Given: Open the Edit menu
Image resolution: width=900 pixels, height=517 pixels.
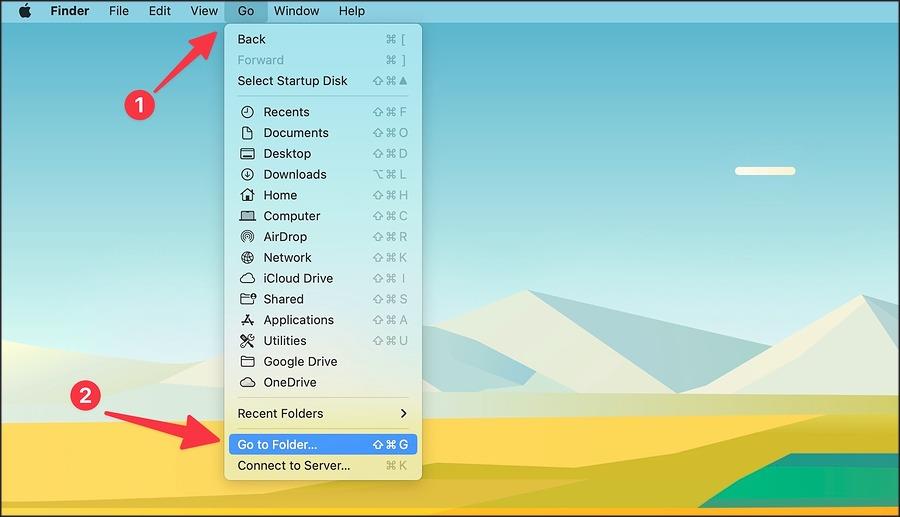Looking at the screenshot, I should click(160, 11).
